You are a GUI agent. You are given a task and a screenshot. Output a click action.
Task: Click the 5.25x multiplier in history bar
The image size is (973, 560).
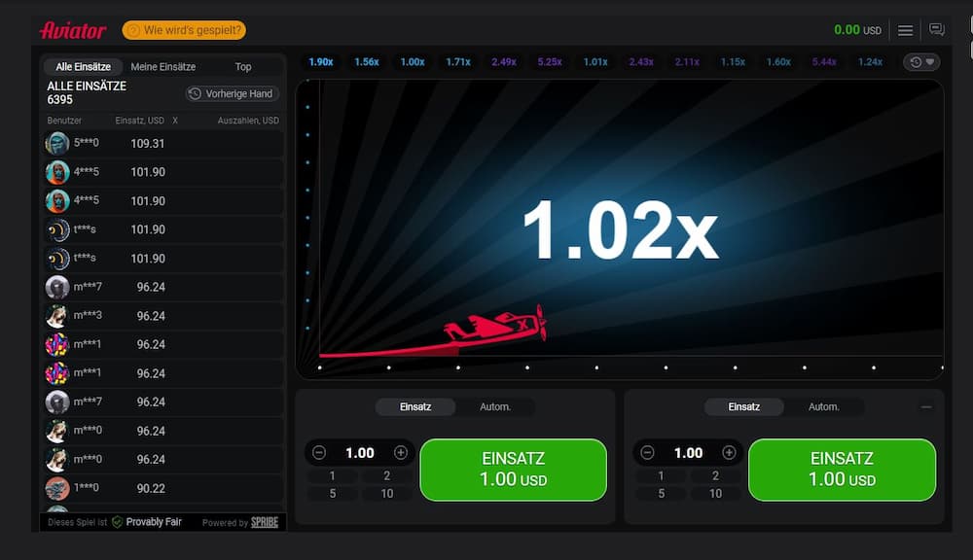pos(550,62)
